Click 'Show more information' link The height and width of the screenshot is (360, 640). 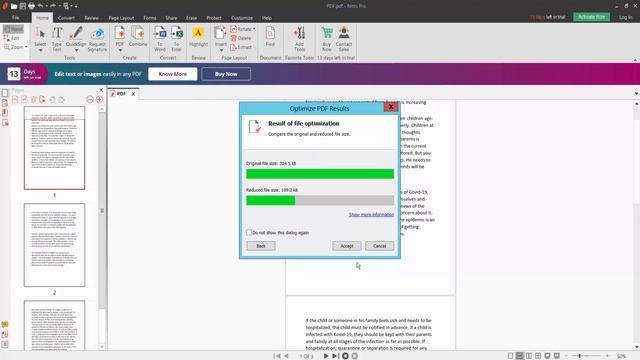pos(371,215)
